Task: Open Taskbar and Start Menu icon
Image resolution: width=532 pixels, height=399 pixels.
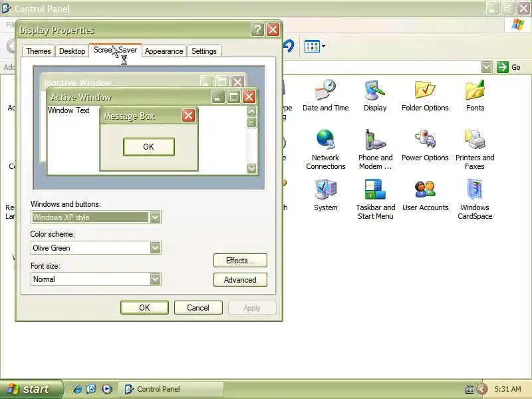Action: coord(375,199)
